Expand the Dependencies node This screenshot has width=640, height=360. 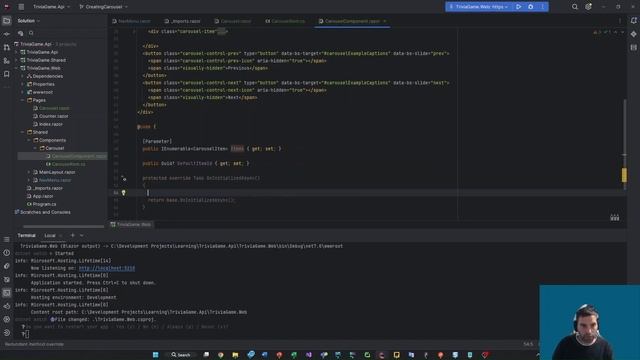click(22, 76)
